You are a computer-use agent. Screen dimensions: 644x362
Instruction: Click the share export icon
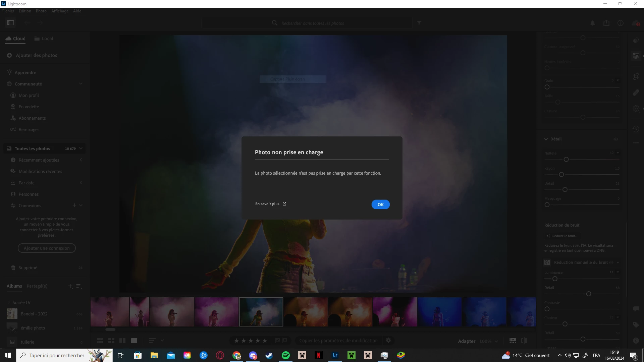(x=606, y=23)
